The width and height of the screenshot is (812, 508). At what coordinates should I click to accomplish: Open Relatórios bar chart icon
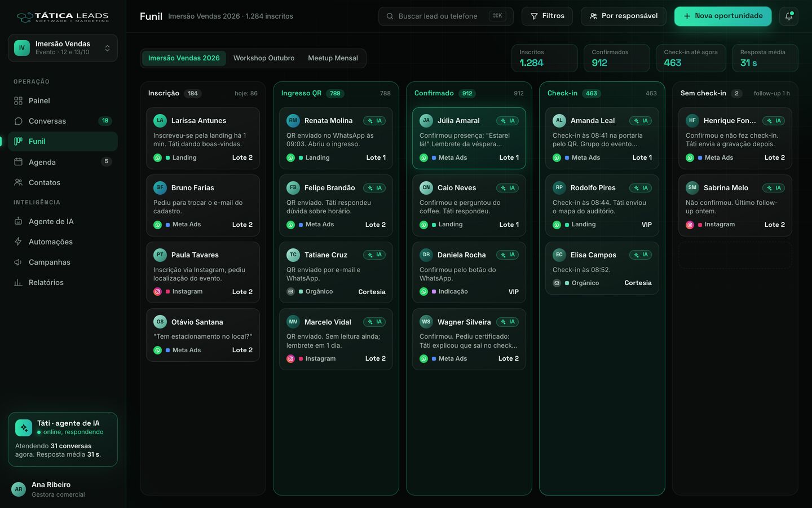(x=18, y=282)
